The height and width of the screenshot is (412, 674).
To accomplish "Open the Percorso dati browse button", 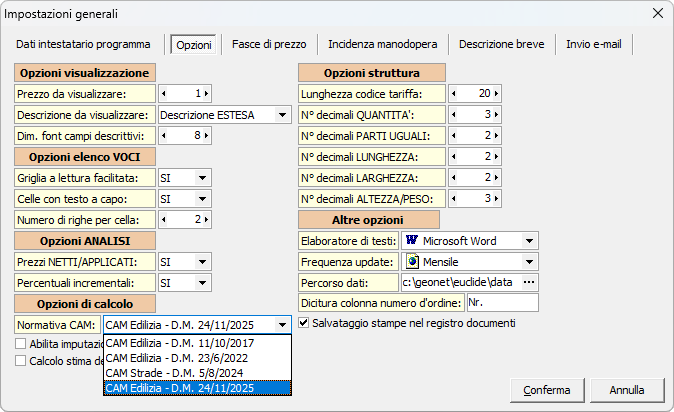I will point(529,282).
